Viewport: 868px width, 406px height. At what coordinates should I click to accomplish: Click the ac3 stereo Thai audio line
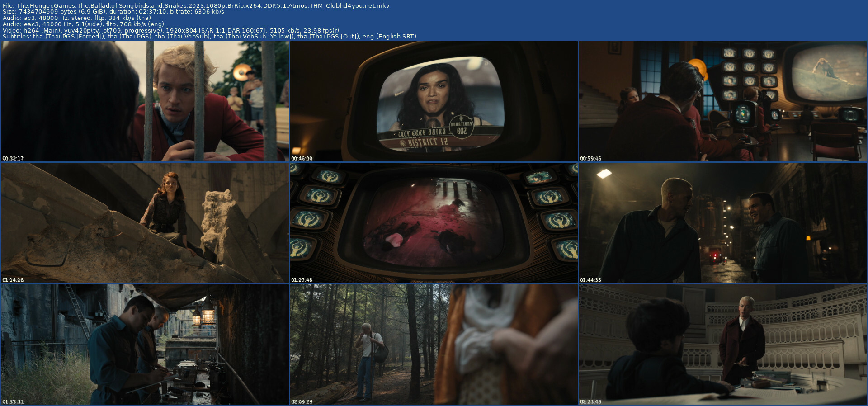point(76,18)
